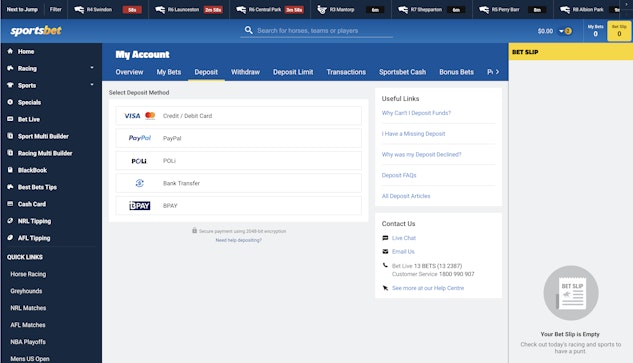Open Why was my Deposit Declined link

click(421, 154)
